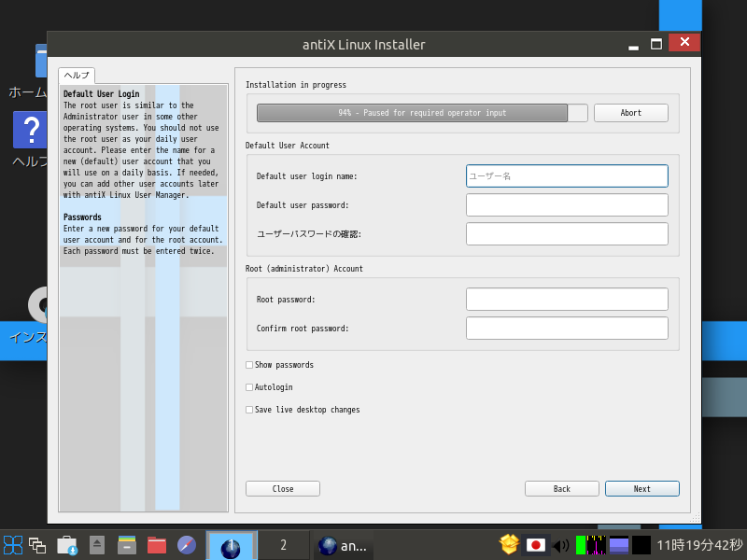747x560 pixels.
Task: Focus the ユーザーパスワードの確認 field
Action: (567, 234)
